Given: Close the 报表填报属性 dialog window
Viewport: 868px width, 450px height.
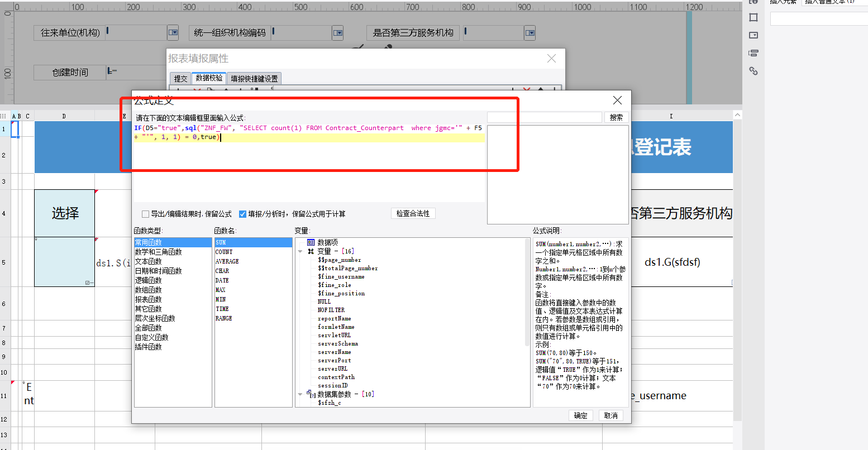Looking at the screenshot, I should 551,59.
